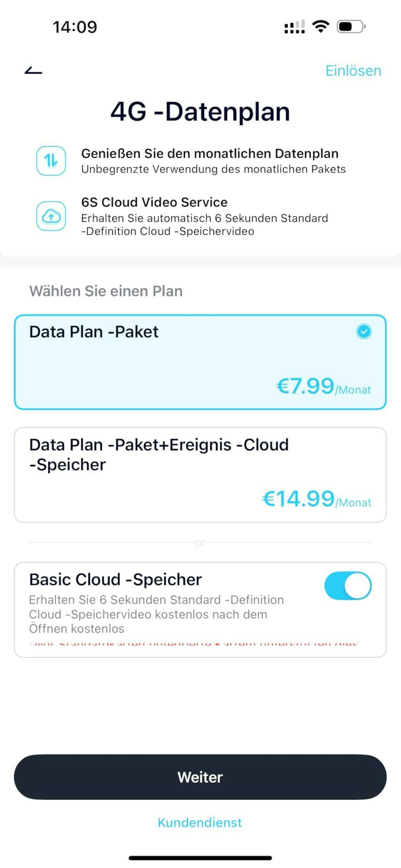The height and width of the screenshot is (868, 401).
Task: Tap the 6S Cloud Video Service title
Action: point(154,202)
